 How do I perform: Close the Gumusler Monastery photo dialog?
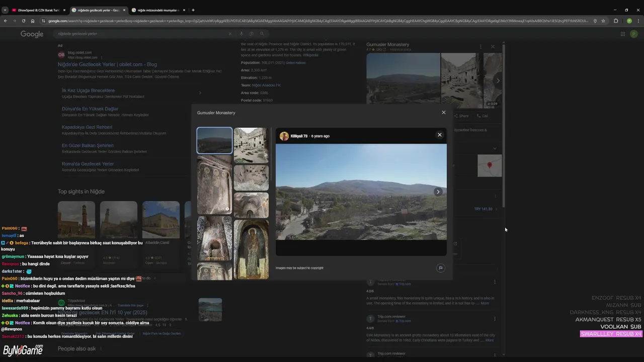(443, 113)
